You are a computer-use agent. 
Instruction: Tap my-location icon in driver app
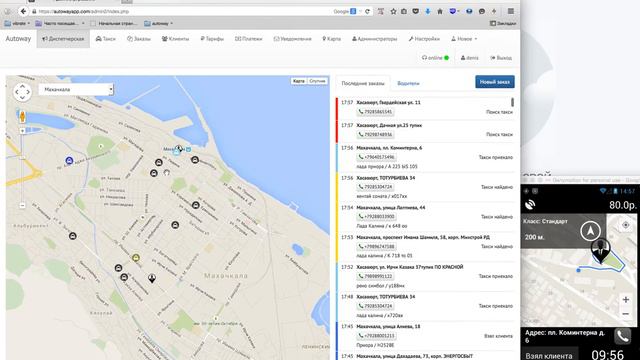tap(625, 225)
